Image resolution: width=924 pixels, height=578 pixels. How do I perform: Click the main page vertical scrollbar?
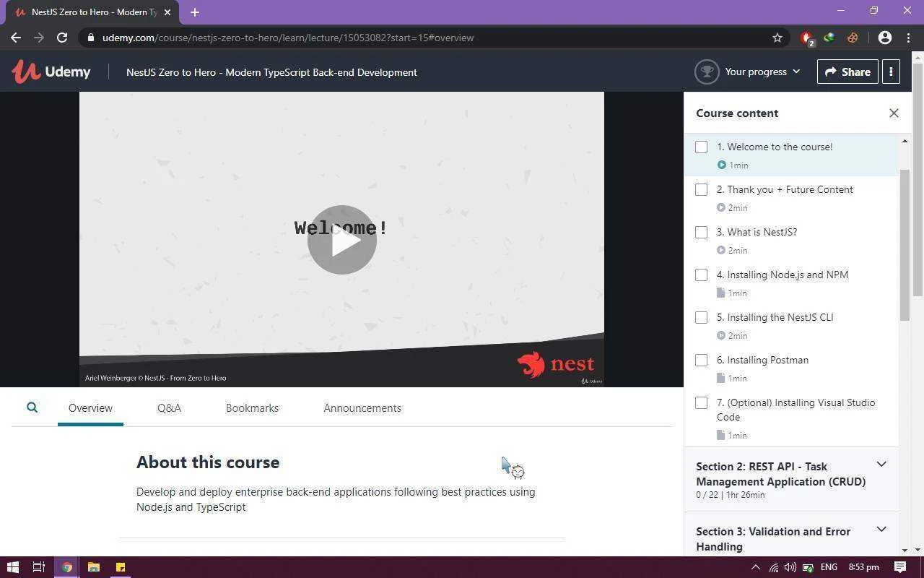click(x=918, y=179)
